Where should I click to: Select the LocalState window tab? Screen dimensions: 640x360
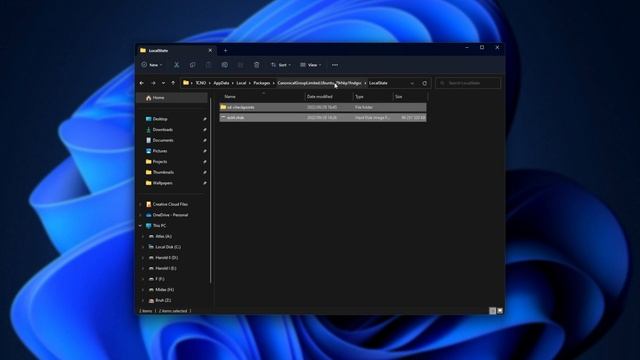tap(176, 51)
